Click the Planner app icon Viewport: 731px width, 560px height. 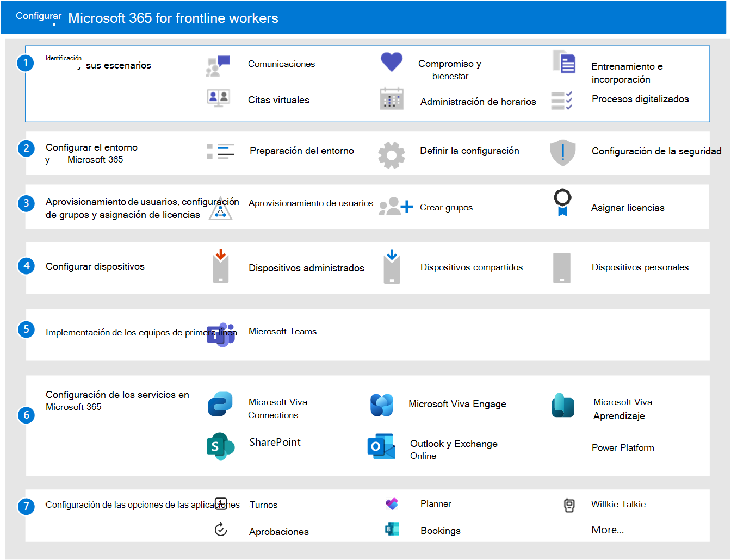pyautogui.click(x=392, y=504)
